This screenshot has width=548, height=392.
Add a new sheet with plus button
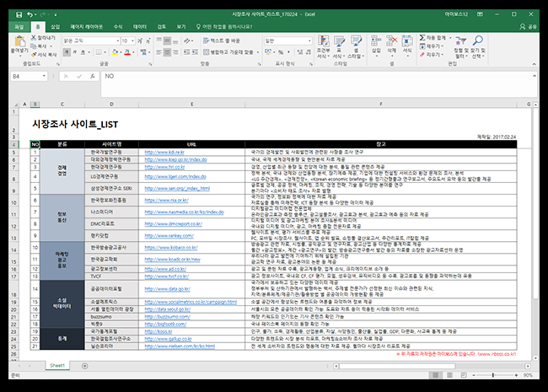pos(84,366)
